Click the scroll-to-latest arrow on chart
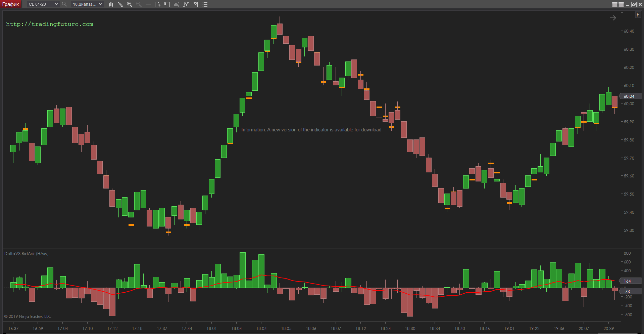 pos(613,18)
